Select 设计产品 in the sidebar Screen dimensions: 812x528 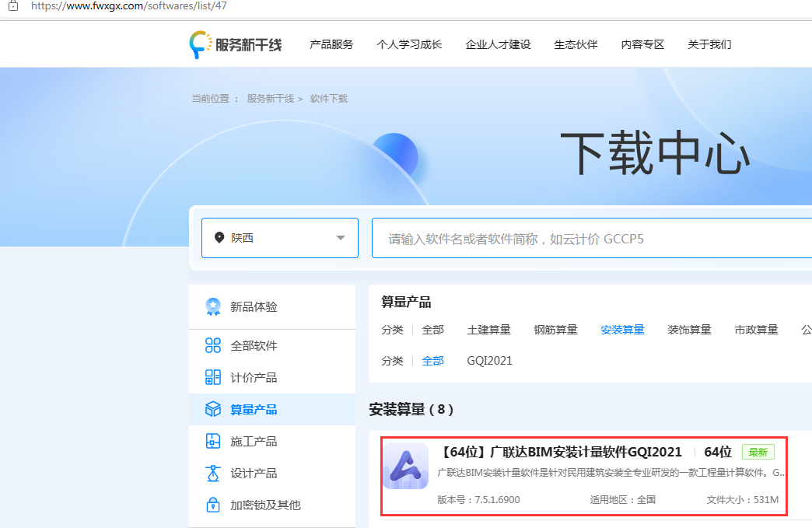pyautogui.click(x=272, y=473)
